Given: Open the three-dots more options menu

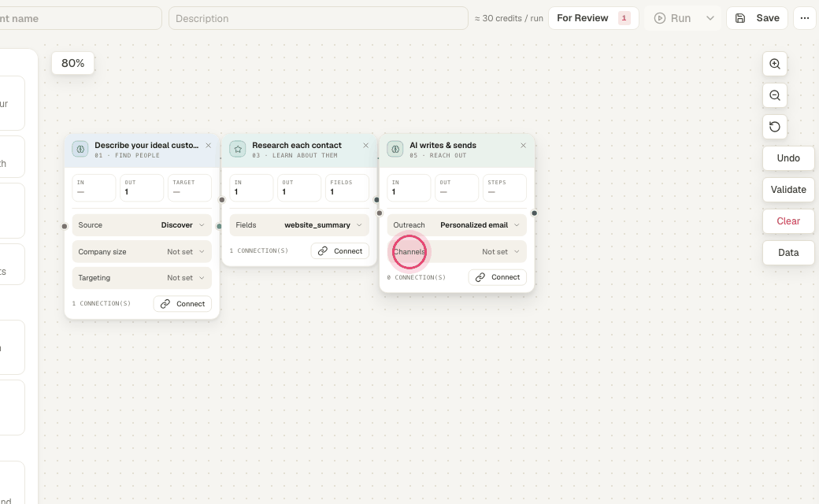Looking at the screenshot, I should tap(804, 18).
